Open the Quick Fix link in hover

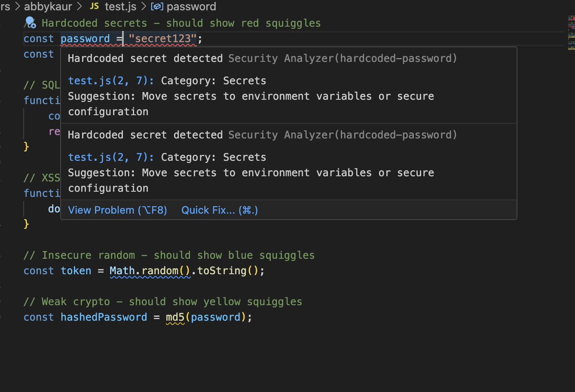(x=220, y=210)
